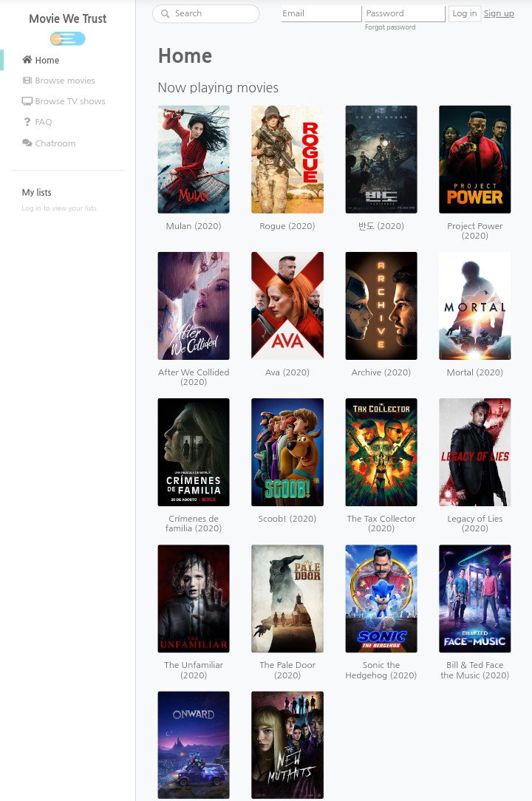The width and height of the screenshot is (532, 801).
Task: Open the Browse movies menu item
Action: click(65, 81)
